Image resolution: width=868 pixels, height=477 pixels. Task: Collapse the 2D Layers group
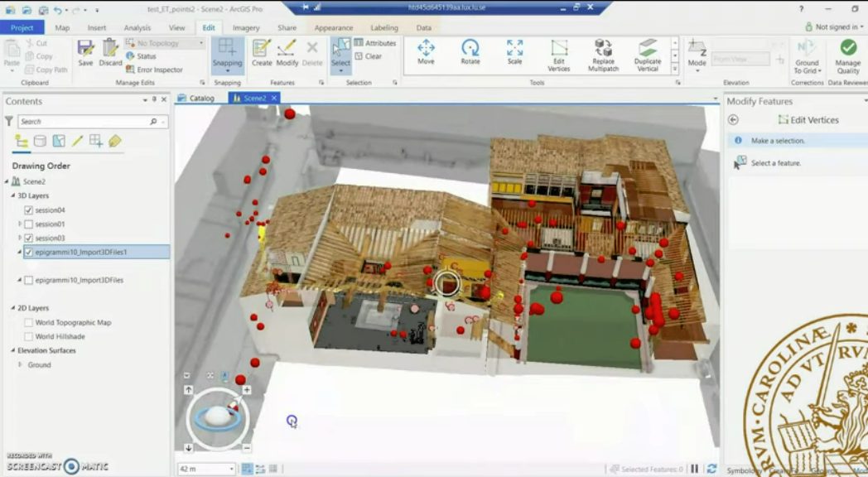click(x=12, y=308)
